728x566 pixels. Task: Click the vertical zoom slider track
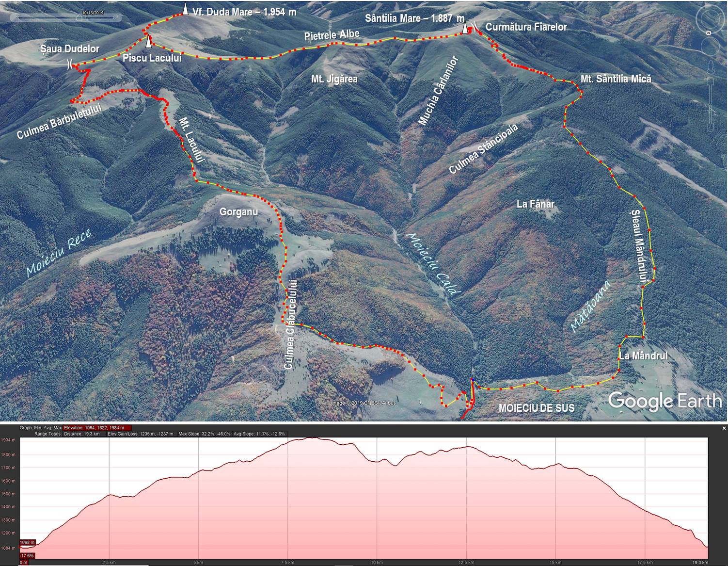(x=711, y=102)
